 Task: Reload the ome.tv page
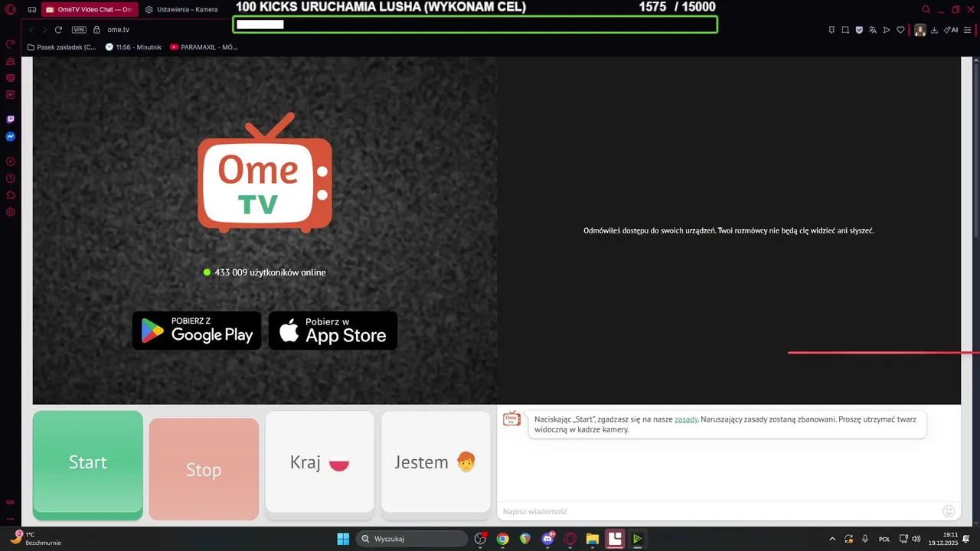(x=58, y=30)
